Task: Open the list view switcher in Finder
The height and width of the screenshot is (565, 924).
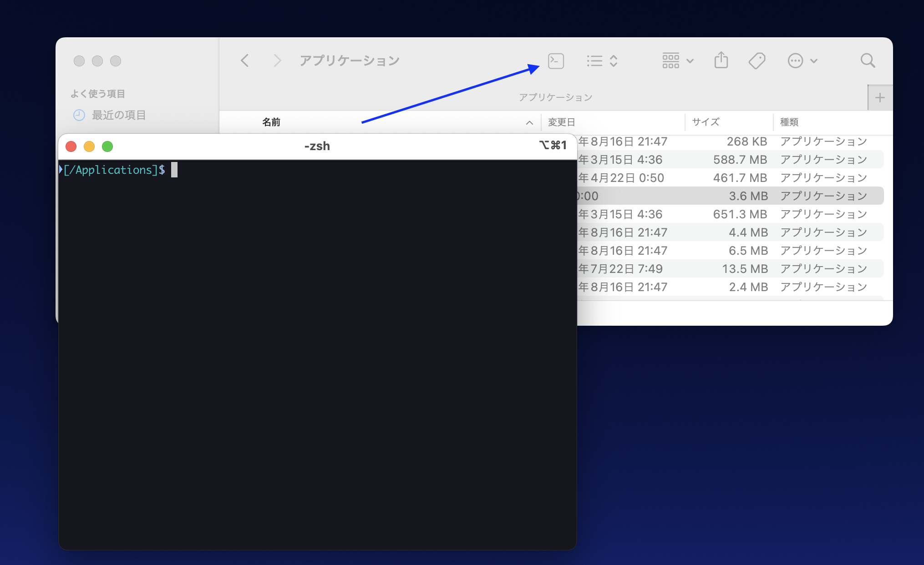Action: pos(602,61)
